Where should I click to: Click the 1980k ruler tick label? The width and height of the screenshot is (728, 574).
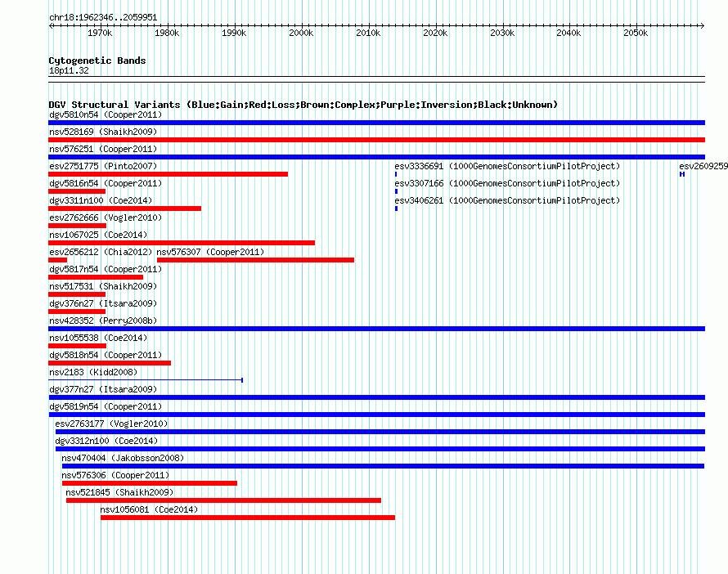[167, 33]
